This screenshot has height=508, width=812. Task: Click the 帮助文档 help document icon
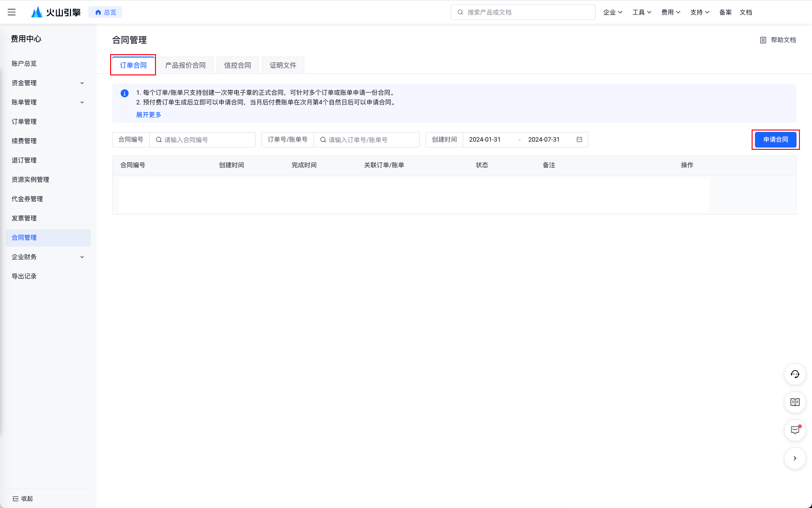coord(763,40)
